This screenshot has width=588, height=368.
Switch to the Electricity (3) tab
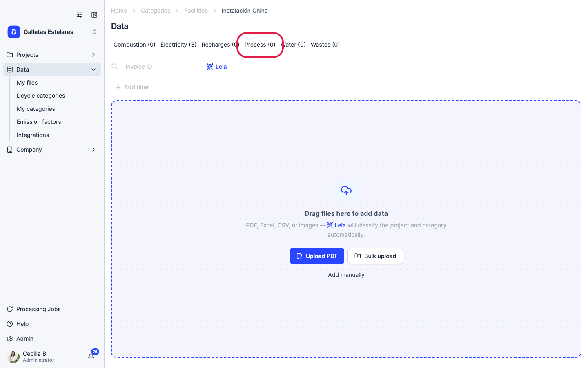178,45
